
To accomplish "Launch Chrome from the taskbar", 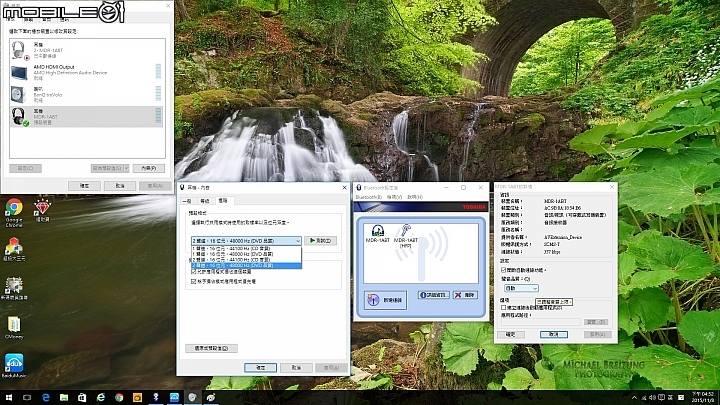I will (x=119, y=397).
